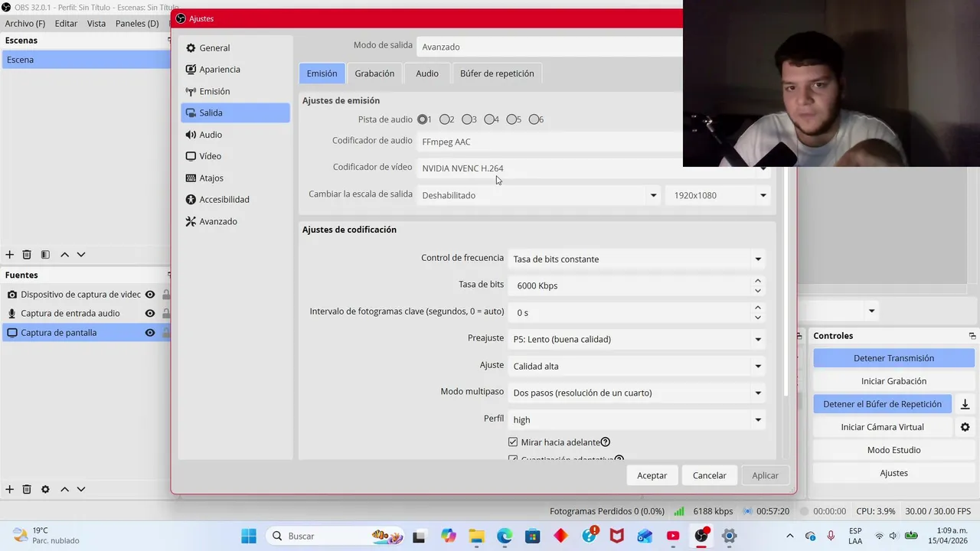Switch to the Grabación tab
This screenshot has height=551, width=980.
point(374,73)
